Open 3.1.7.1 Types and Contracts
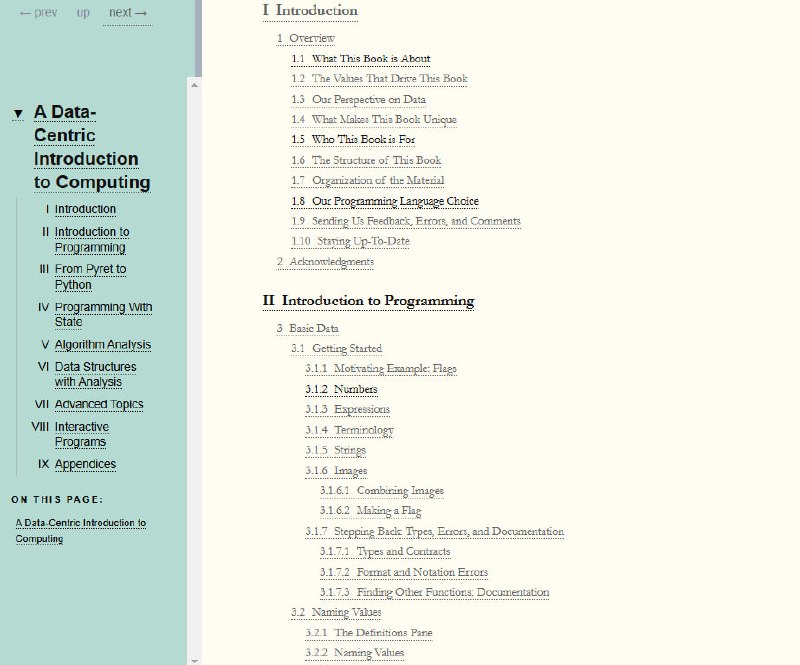The image size is (800, 665). point(385,551)
